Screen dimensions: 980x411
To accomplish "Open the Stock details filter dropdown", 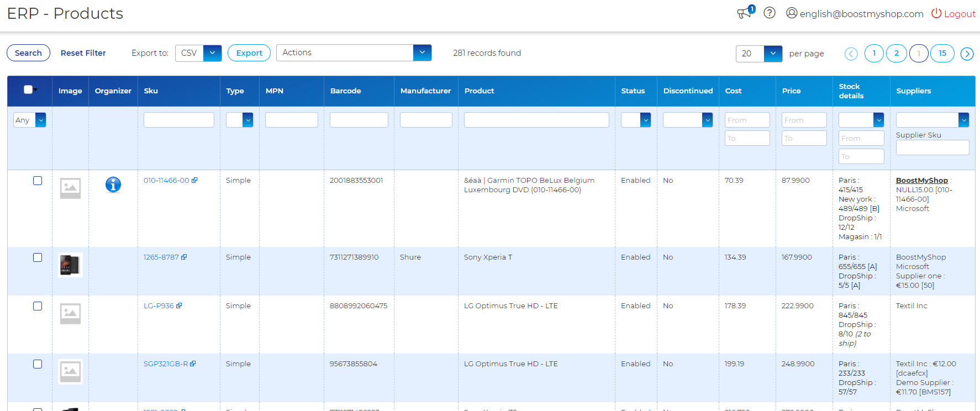I will 861,120.
